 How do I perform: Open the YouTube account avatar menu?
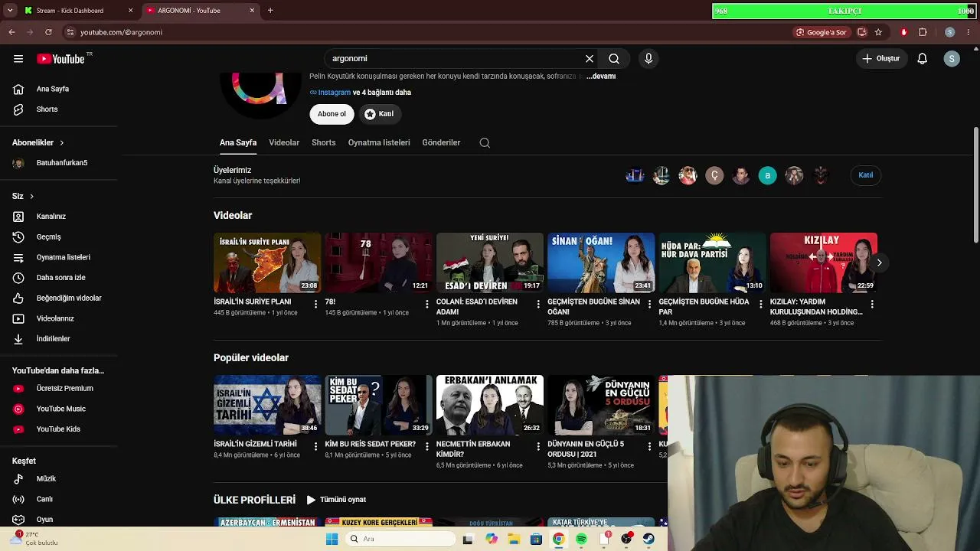pyautogui.click(x=952, y=59)
